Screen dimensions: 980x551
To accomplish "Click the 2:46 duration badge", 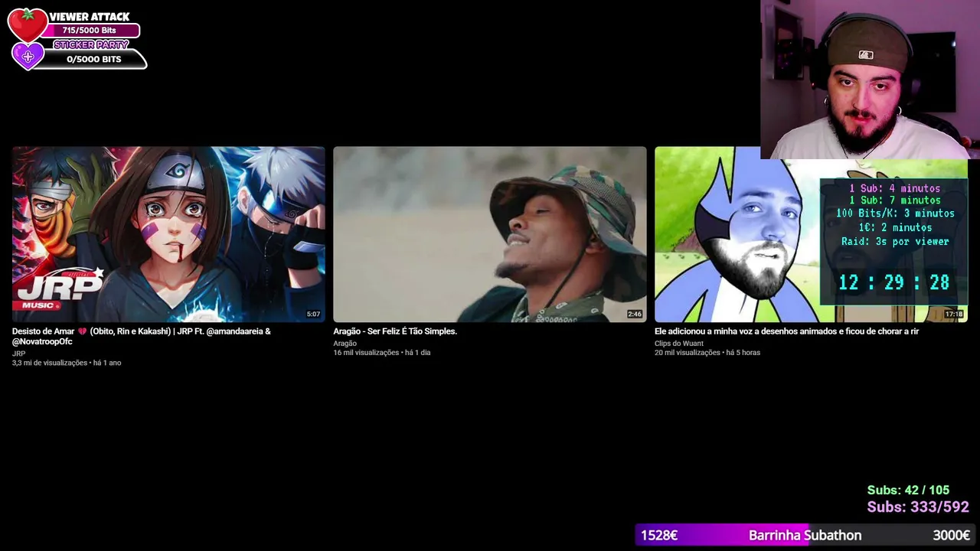I will 635,315.
